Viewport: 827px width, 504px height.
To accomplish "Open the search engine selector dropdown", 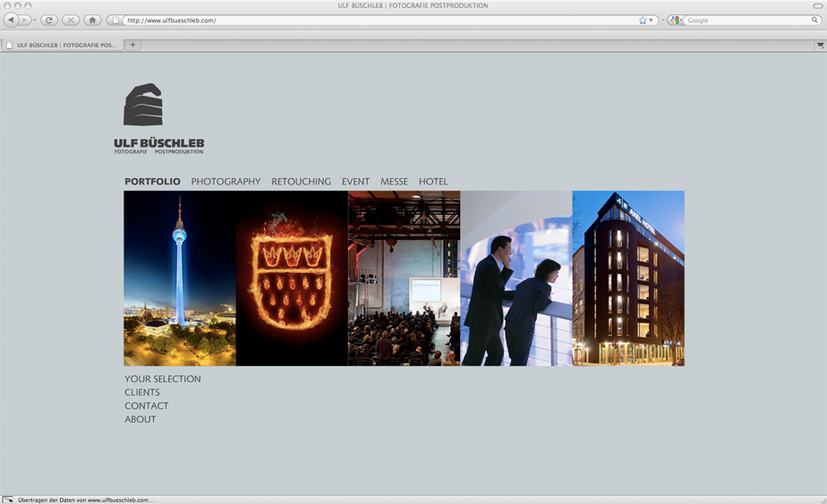I will (677, 20).
